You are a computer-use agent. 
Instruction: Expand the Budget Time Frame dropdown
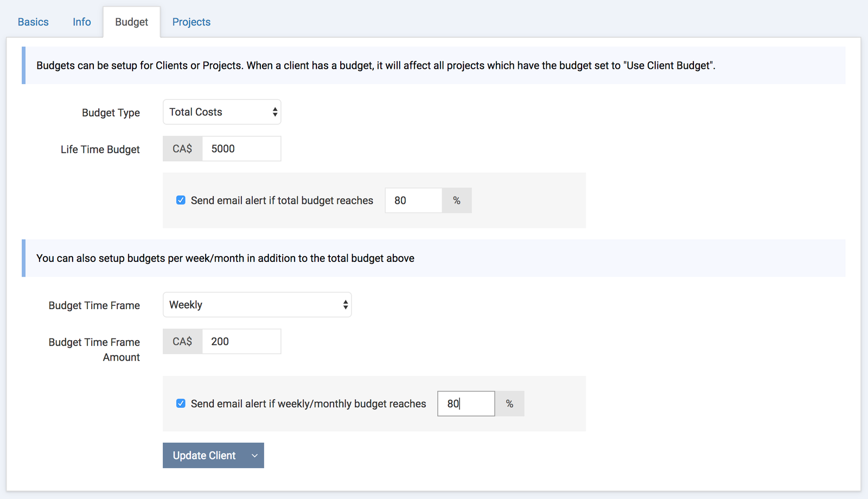click(x=257, y=305)
